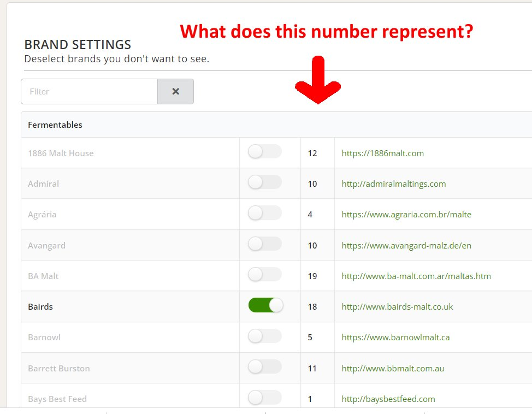532x414 pixels.
Task: Turn on the Agrária brand switch
Action: click(265, 214)
